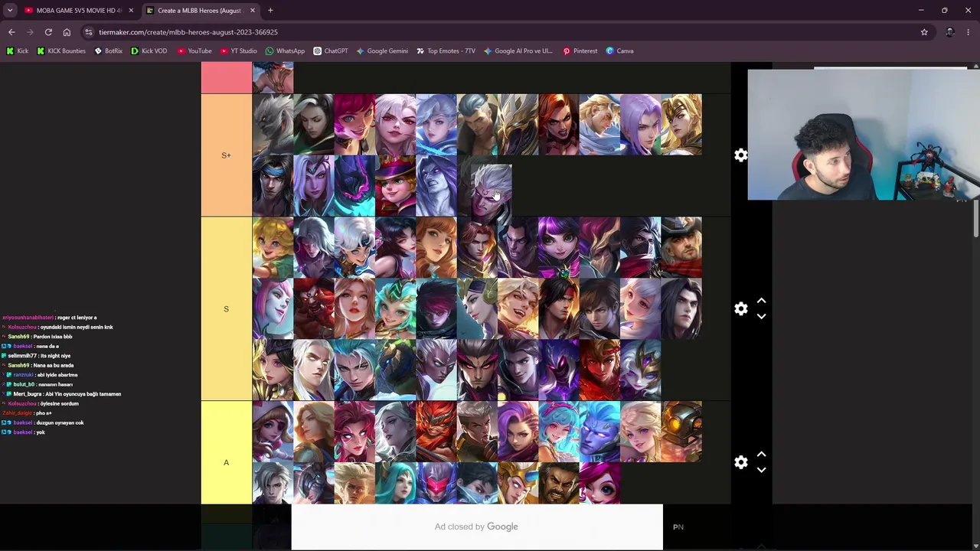Image resolution: width=980 pixels, height=551 pixels.
Task: Open the YouTube bookmark
Action: point(194,51)
